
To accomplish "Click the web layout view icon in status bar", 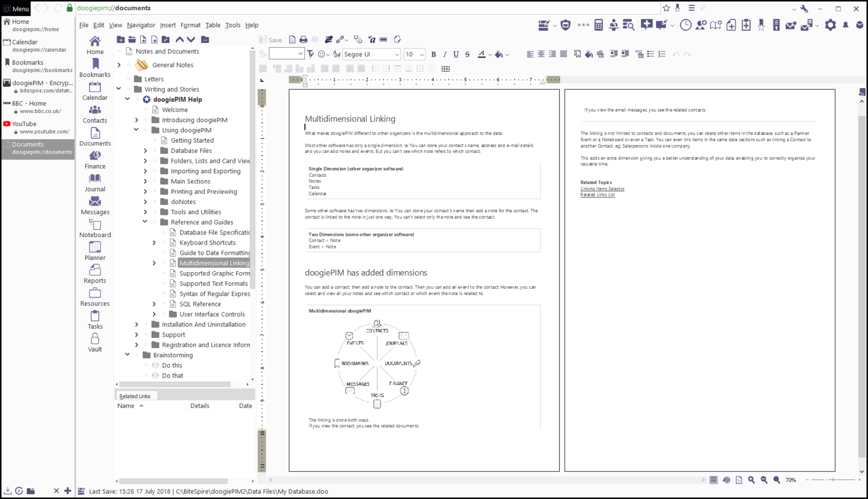I will 726,480.
